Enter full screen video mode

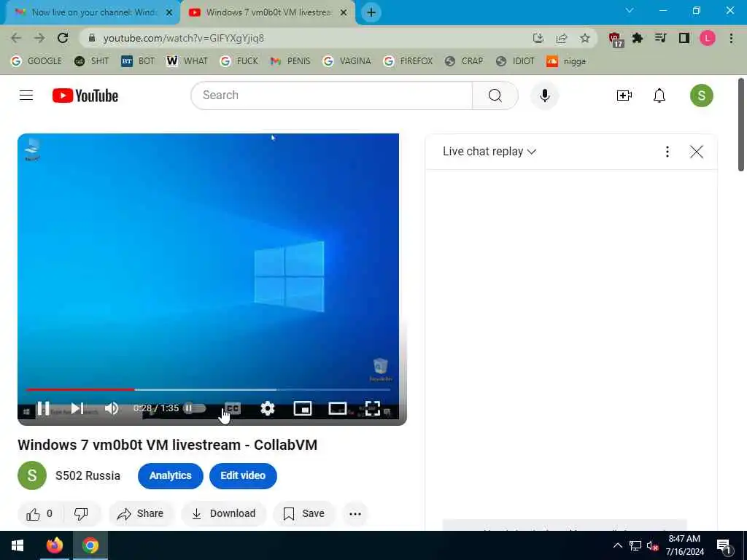373,408
